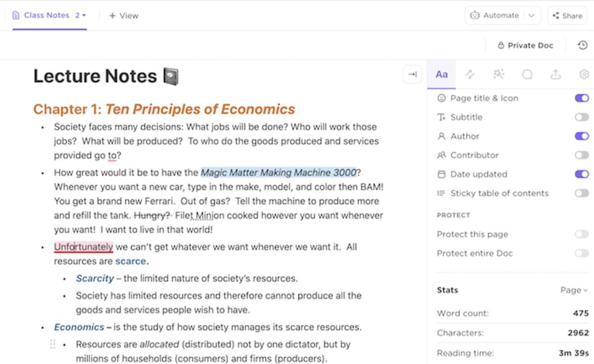594x364 pixels.
Task: Open the relationships arrows icon tab
Action: click(x=470, y=75)
